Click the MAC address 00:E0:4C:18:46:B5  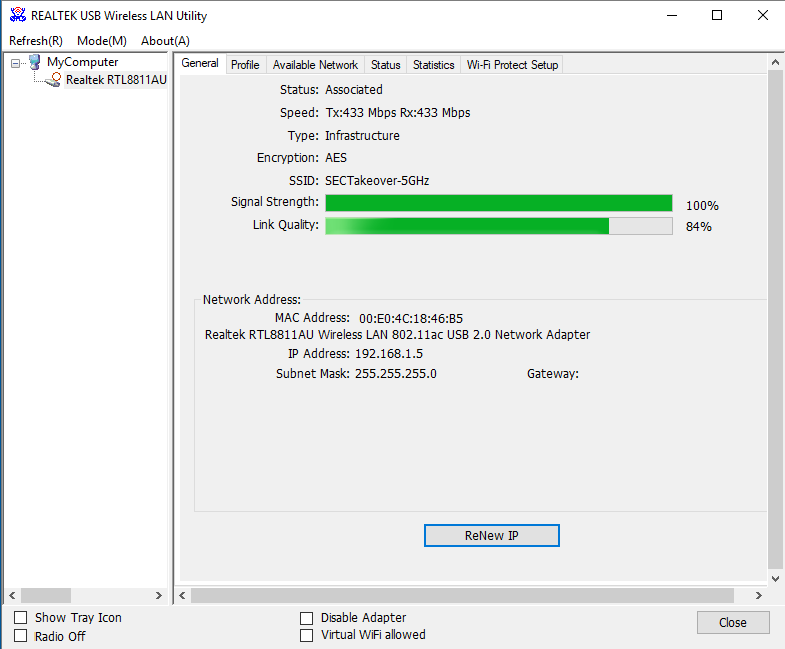click(x=411, y=318)
